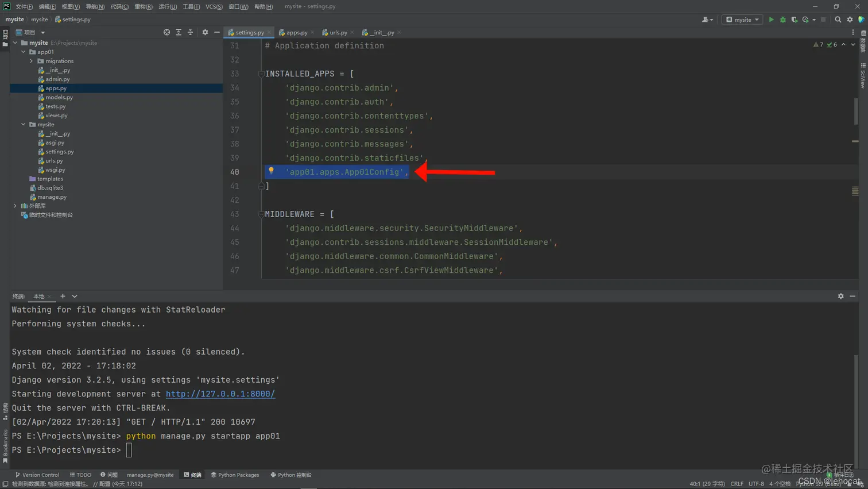868x489 pixels.
Task: Collapse the app01 folder
Action: [24, 52]
